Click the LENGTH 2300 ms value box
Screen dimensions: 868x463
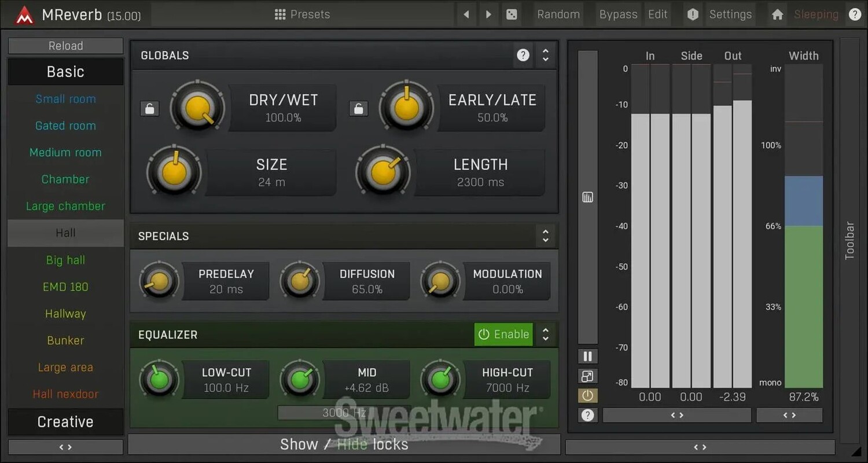pos(480,172)
